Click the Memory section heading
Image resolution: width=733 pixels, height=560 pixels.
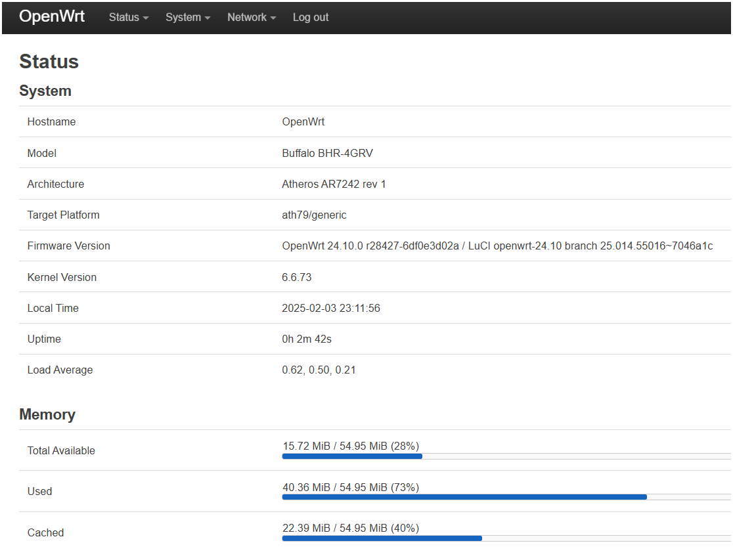pyautogui.click(x=47, y=414)
